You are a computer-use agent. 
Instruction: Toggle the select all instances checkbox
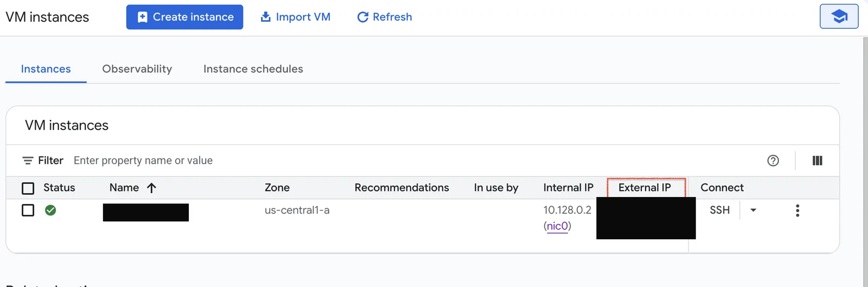click(x=28, y=188)
